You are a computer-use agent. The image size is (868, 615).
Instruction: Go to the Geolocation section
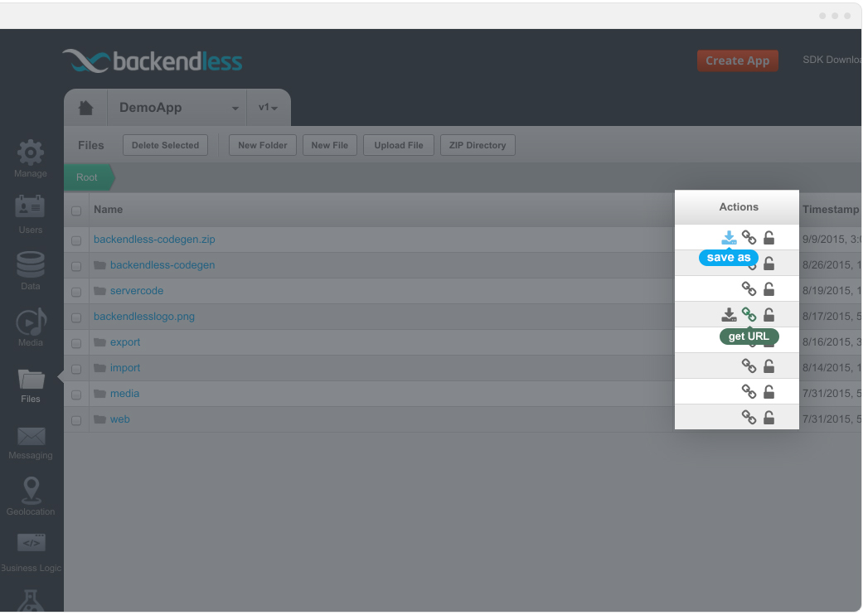(x=31, y=496)
